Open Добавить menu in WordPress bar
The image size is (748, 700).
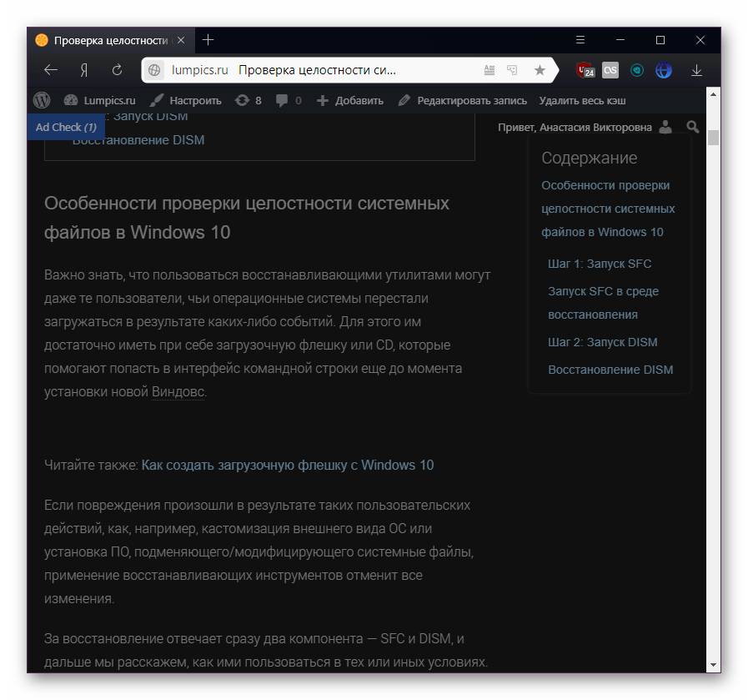[350, 100]
